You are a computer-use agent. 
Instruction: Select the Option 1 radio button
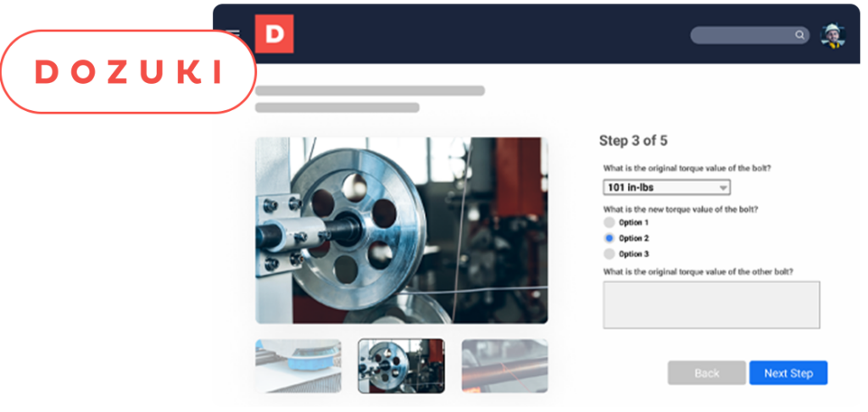tap(609, 222)
